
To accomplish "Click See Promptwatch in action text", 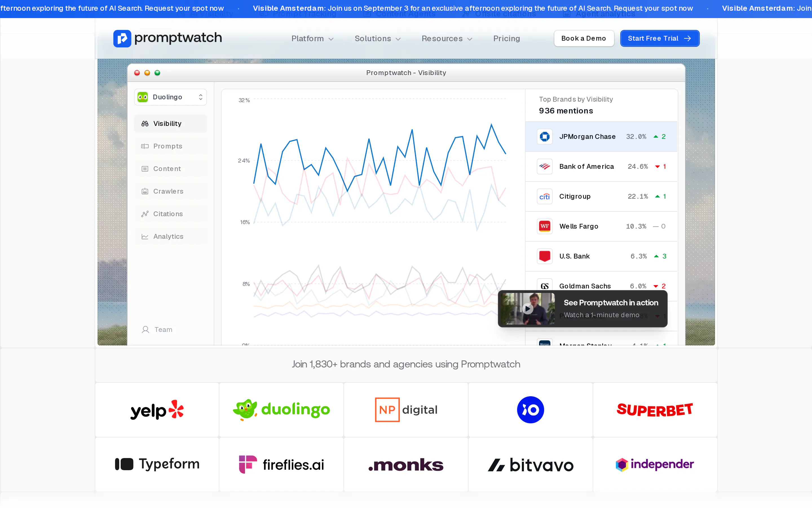I will coord(611,303).
